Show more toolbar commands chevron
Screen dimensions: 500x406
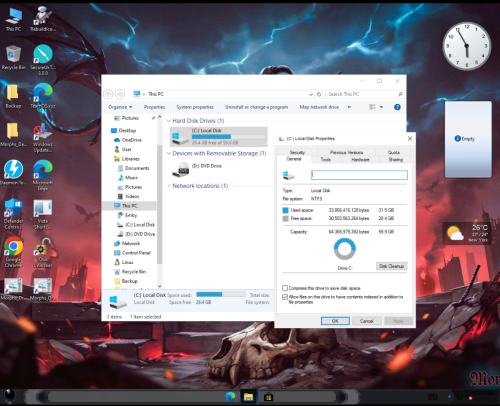(349, 107)
